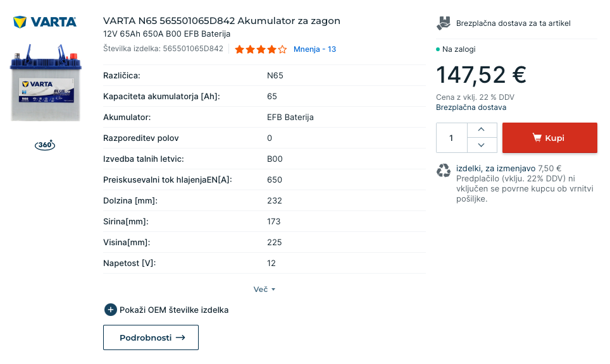Click the Akumulator value 'EFB Baterija'
The height and width of the screenshot is (364, 610).
pos(290,118)
